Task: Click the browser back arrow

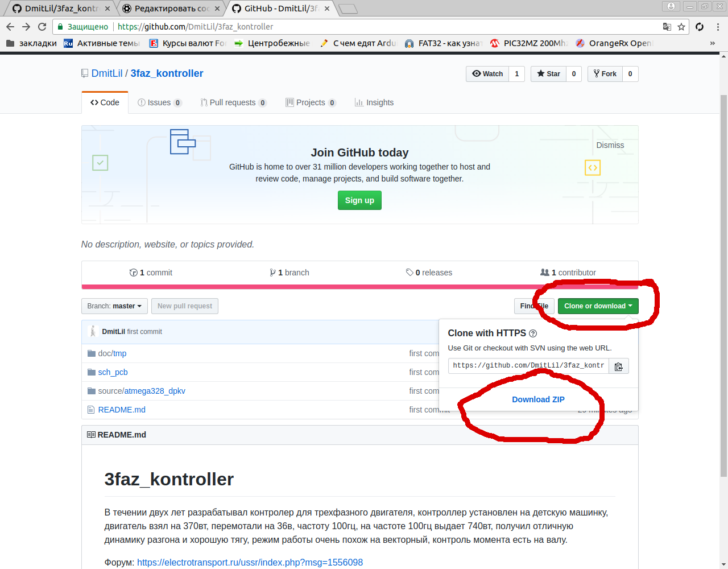Action: click(10, 27)
